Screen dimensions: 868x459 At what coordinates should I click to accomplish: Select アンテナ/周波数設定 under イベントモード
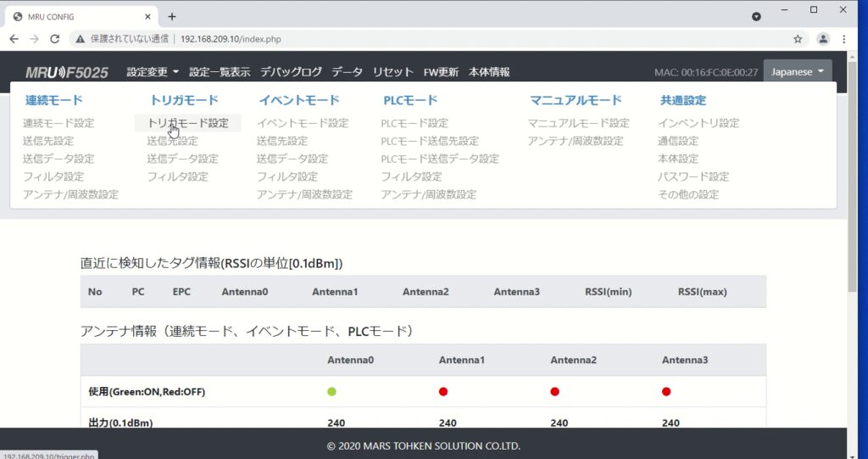pyautogui.click(x=304, y=194)
